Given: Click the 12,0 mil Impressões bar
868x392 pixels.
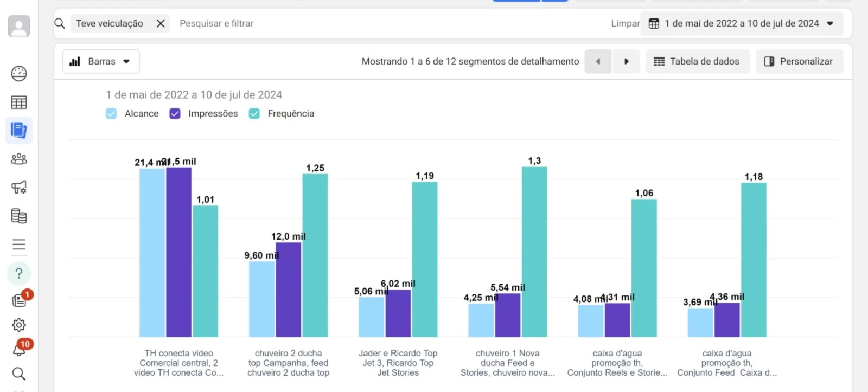Looking at the screenshot, I should 288,290.
